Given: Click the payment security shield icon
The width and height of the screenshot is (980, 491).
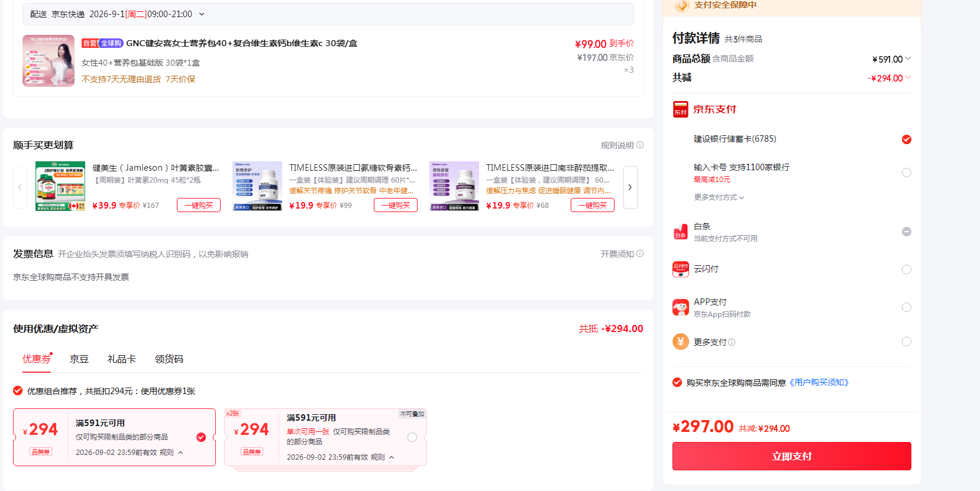Looking at the screenshot, I should click(682, 5).
